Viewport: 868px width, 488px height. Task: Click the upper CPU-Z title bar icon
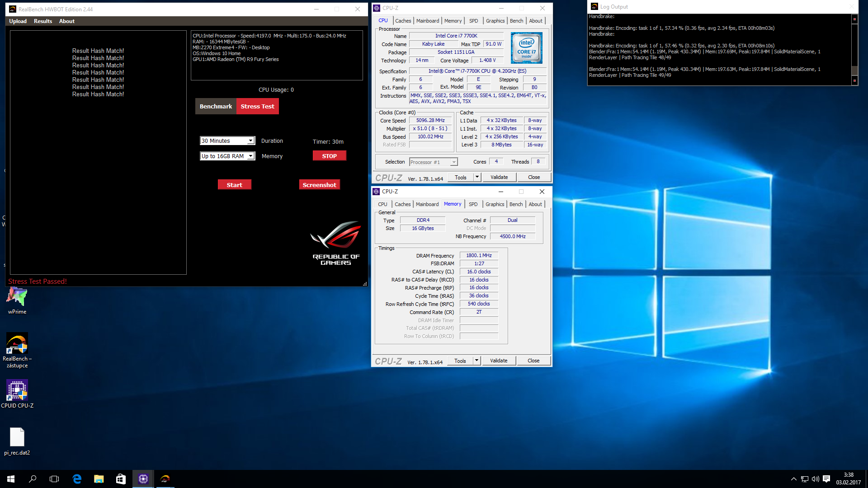pyautogui.click(x=377, y=8)
